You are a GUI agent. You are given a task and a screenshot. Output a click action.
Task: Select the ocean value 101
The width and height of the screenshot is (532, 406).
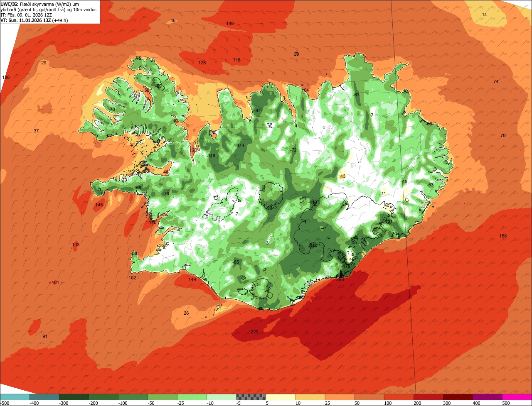[x=55, y=282]
